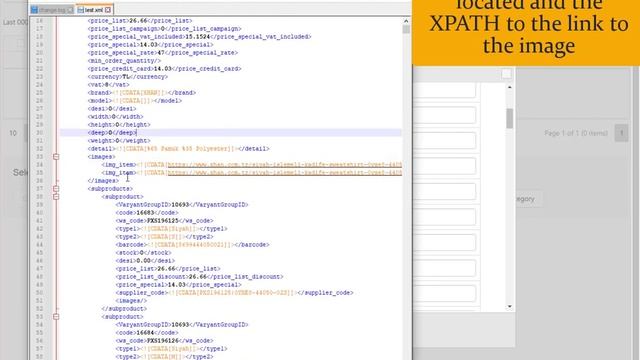Click the <detail> CDATA Pamuk Polyester line

pyautogui.click(x=178, y=149)
